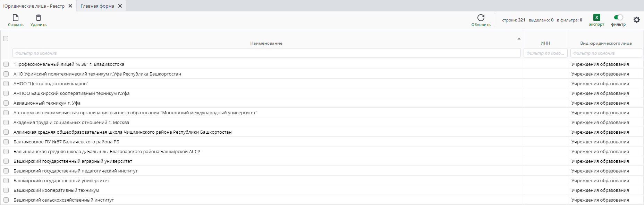Click the sort arrow in Наименование header
644x205 pixels.
(x=519, y=39)
